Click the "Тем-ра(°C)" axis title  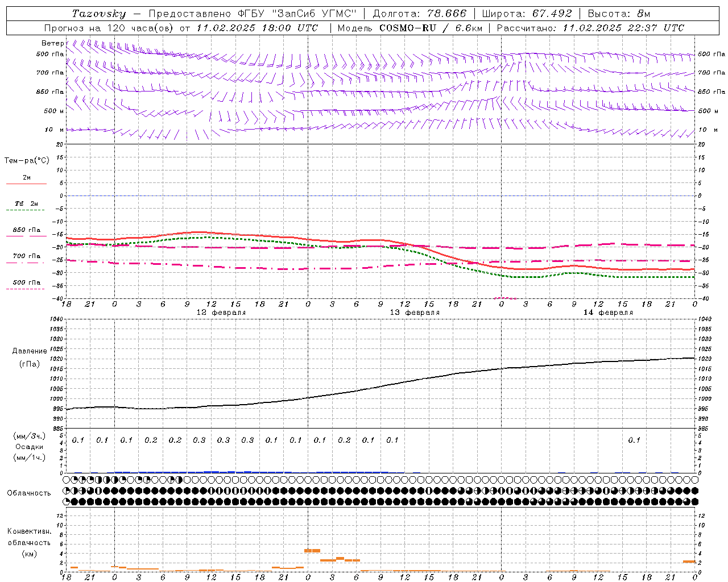(27, 161)
